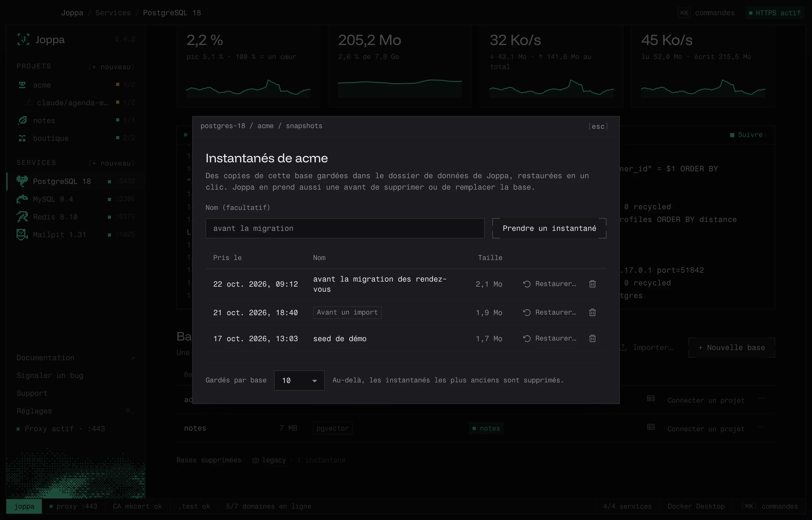Viewport: 812px width, 520px height.
Task: Restore the 21 oct. 2026 snapshot
Action: 550,312
